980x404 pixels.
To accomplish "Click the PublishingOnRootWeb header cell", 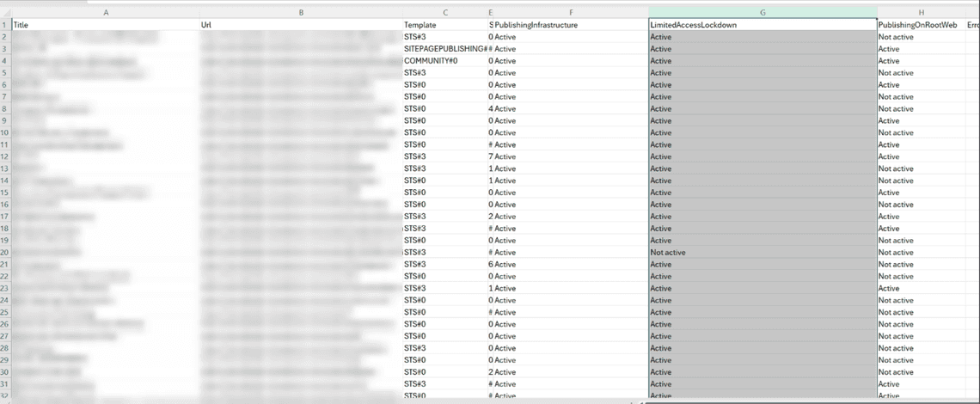I will (x=922, y=25).
